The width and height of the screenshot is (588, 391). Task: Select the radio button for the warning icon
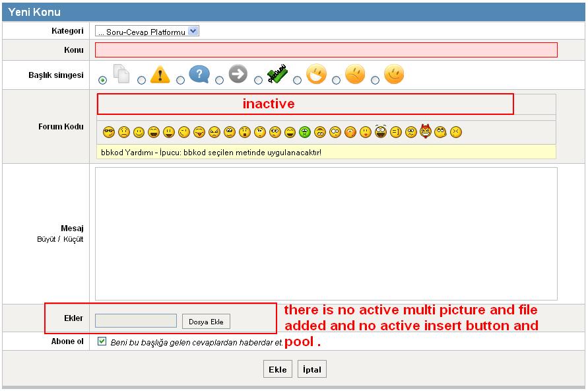(141, 81)
